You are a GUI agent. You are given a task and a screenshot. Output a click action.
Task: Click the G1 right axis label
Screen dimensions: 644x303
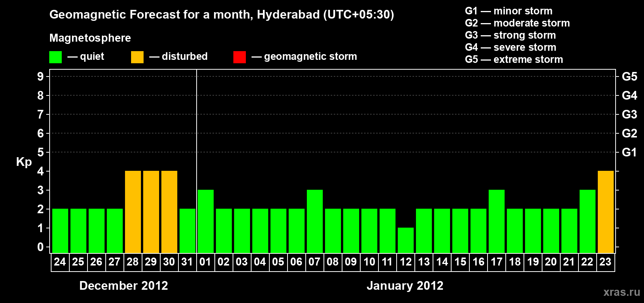[630, 153]
